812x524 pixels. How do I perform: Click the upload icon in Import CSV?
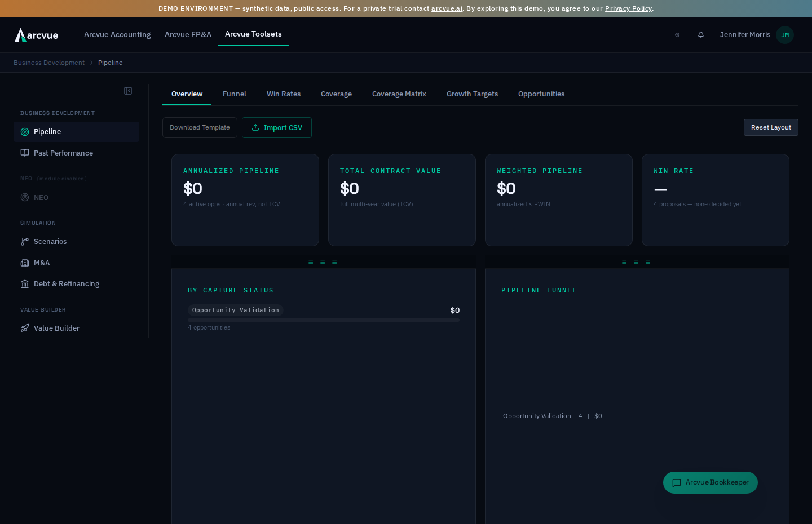(255, 127)
